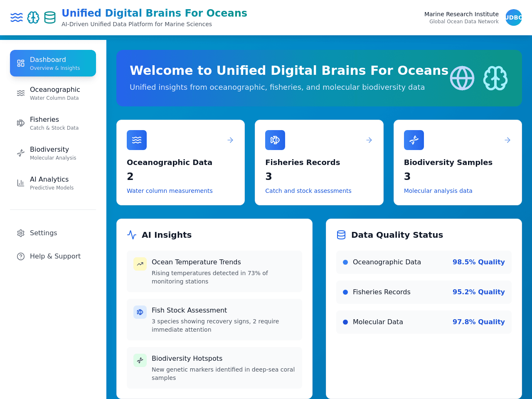Click the AI-Driven Unified Data Platform subtitle
The height and width of the screenshot is (399, 532).
137,24
